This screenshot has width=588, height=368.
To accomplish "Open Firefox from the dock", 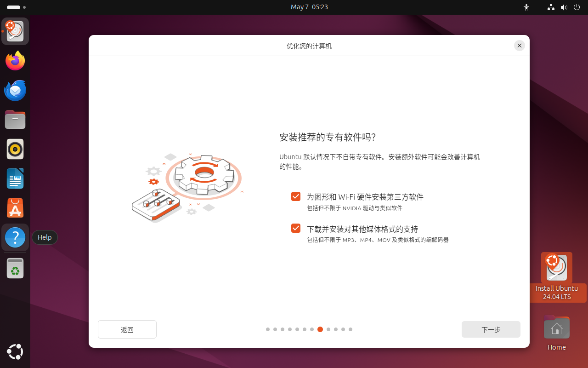I will tap(15, 61).
